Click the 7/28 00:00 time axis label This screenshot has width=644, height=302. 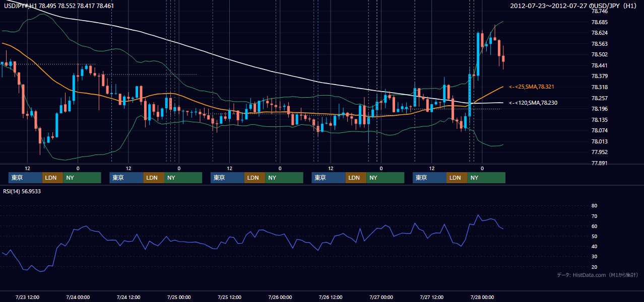[482, 297]
